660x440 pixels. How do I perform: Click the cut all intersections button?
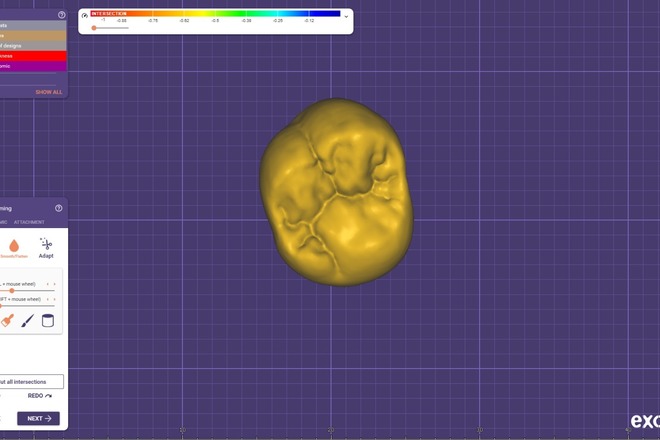pyautogui.click(x=30, y=381)
